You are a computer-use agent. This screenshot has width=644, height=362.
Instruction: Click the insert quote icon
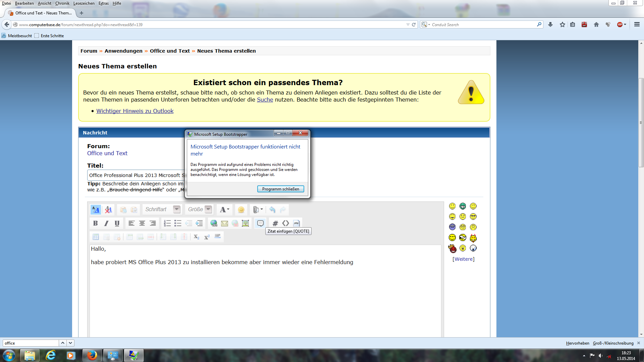pyautogui.click(x=260, y=223)
